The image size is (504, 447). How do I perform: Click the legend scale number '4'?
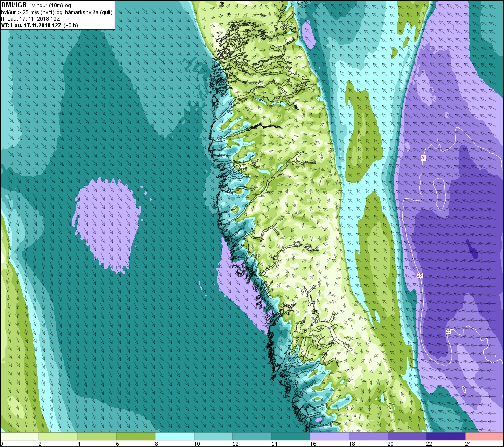(79, 444)
